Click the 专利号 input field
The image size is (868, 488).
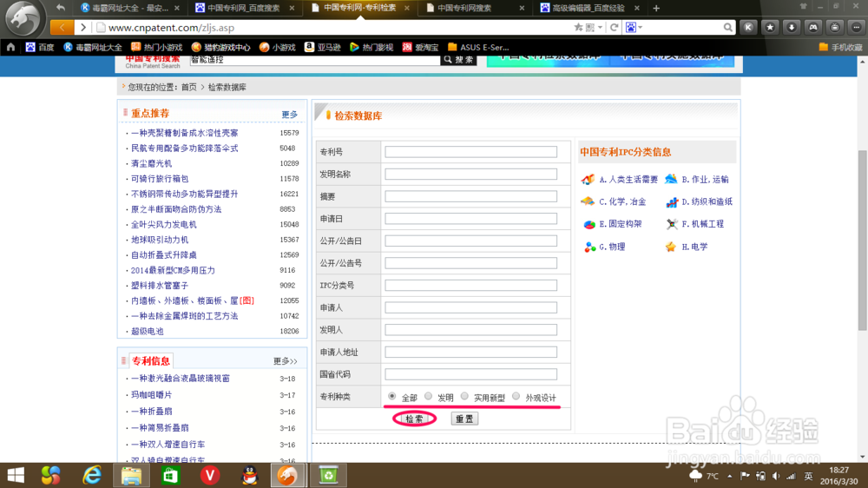tap(470, 152)
